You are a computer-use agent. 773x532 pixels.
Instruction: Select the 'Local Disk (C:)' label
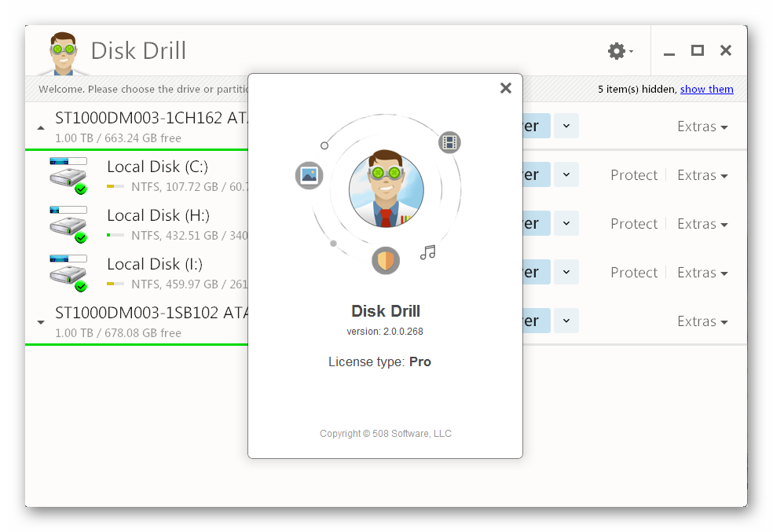158,167
